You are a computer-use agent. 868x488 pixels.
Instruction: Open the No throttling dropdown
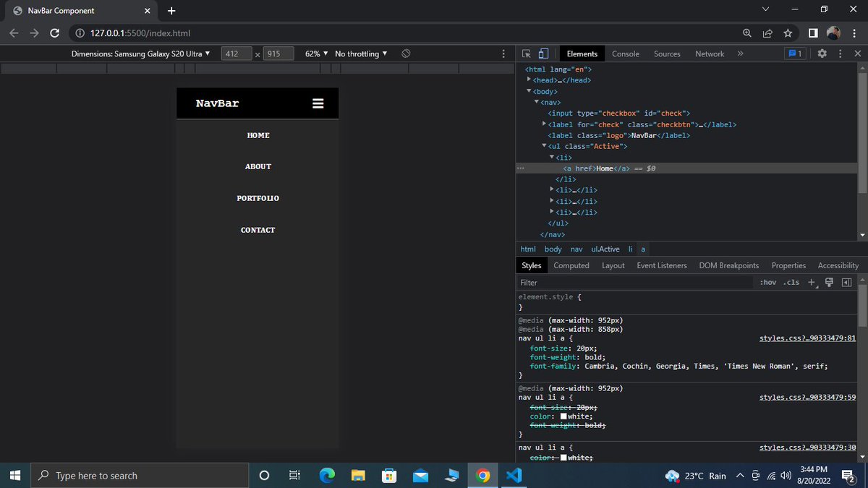coord(361,53)
